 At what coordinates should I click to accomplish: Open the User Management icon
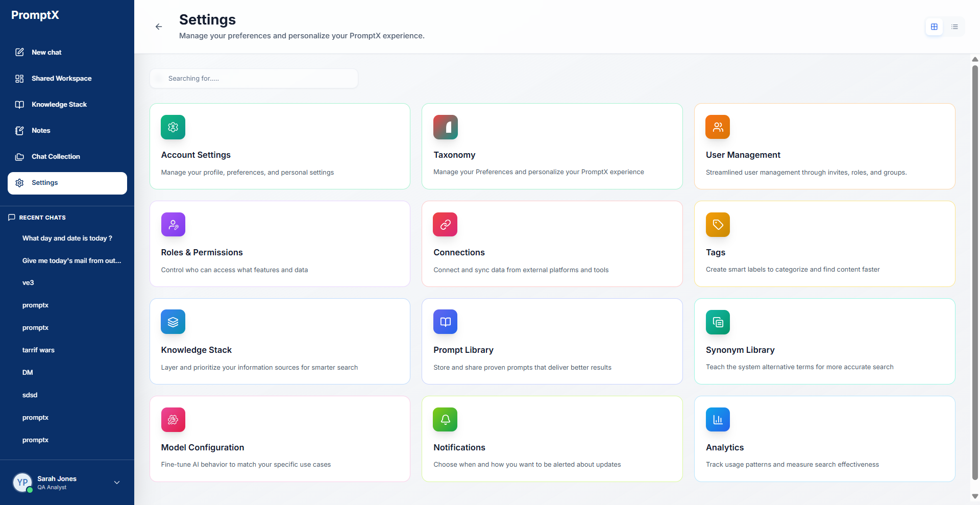pyautogui.click(x=717, y=127)
